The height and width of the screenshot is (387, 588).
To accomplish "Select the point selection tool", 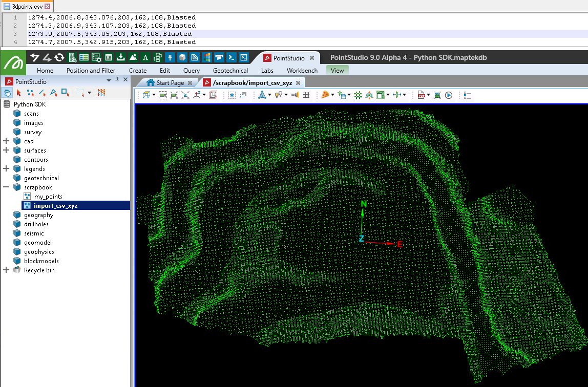I will click(x=30, y=93).
